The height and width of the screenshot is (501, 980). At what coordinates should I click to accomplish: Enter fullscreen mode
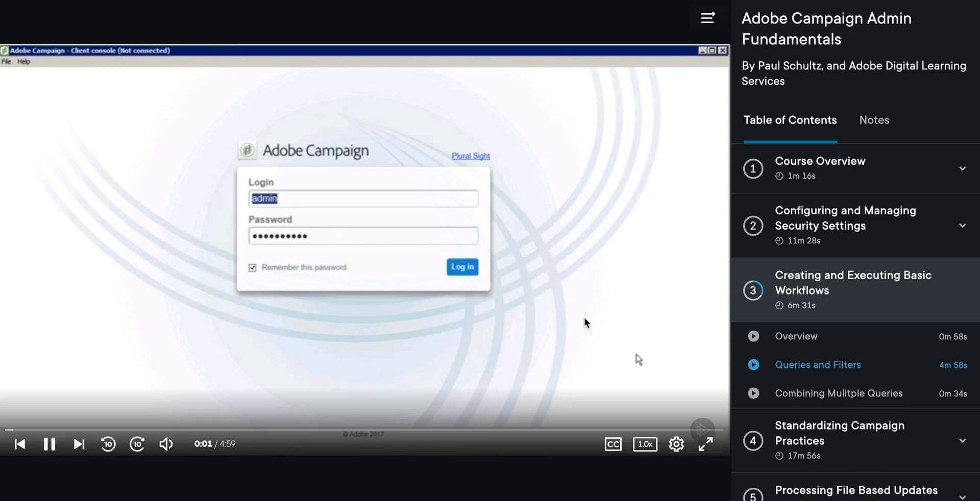[x=705, y=444]
